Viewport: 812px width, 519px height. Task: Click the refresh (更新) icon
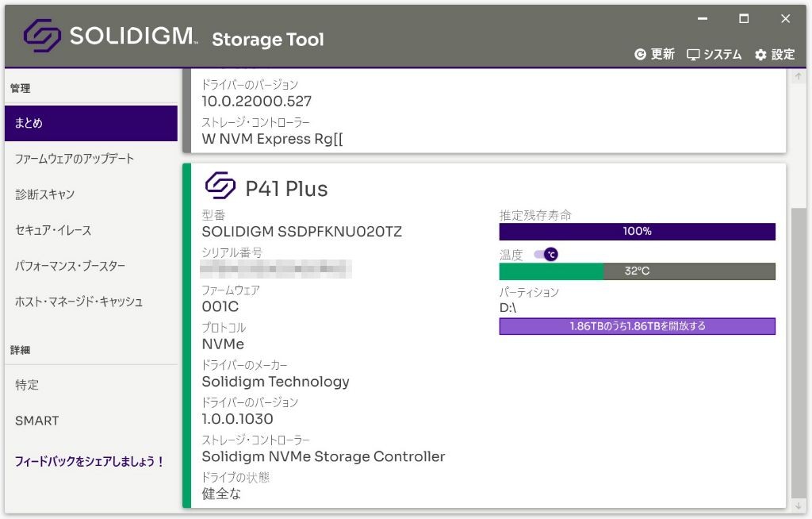(x=641, y=55)
